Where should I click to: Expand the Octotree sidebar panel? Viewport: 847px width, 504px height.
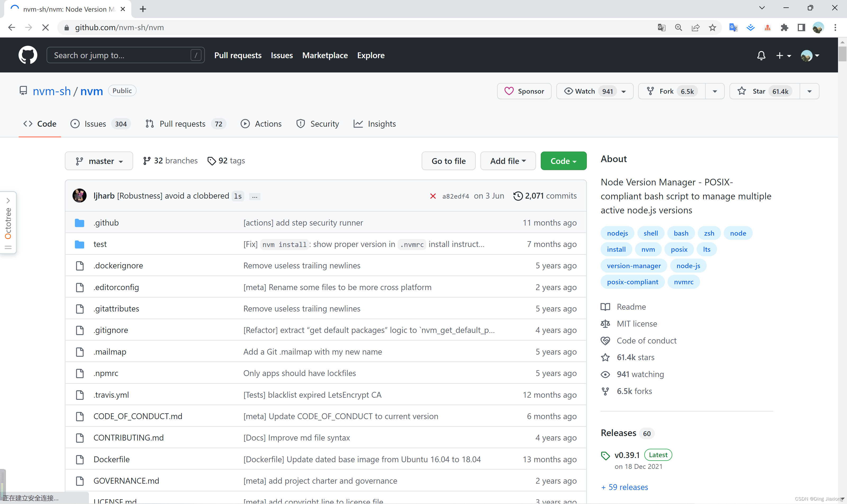coord(8,200)
